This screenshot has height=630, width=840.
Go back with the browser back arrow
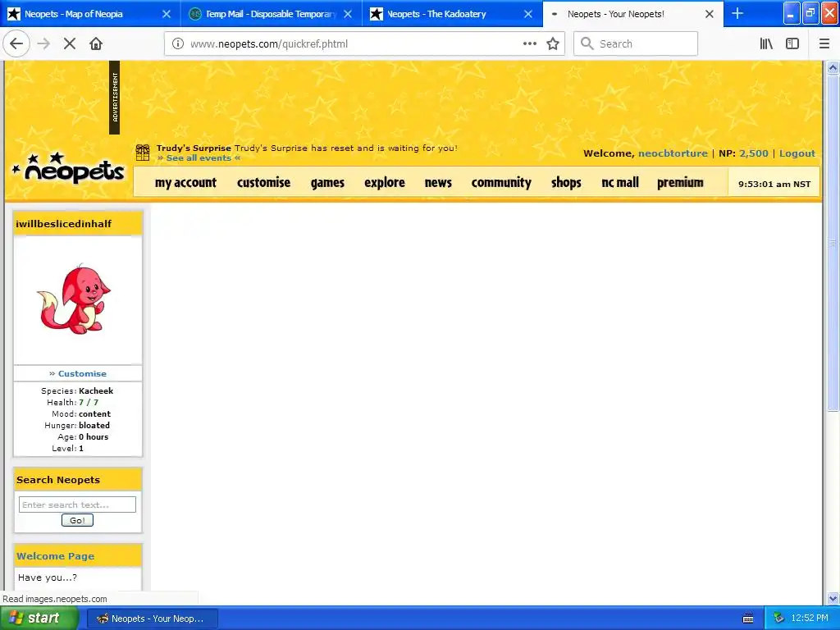coord(16,44)
